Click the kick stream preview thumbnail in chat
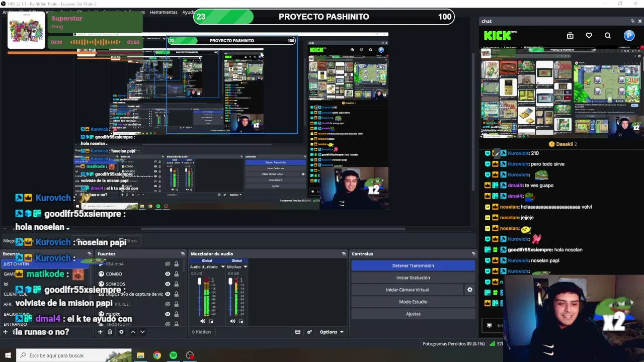This screenshot has width=644, height=362. point(562,93)
